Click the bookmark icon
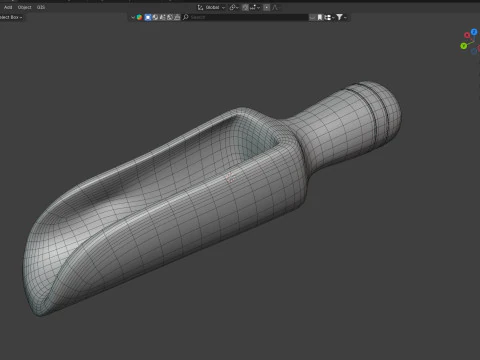Image resolution: width=480 pixels, height=360 pixels. pos(320,17)
